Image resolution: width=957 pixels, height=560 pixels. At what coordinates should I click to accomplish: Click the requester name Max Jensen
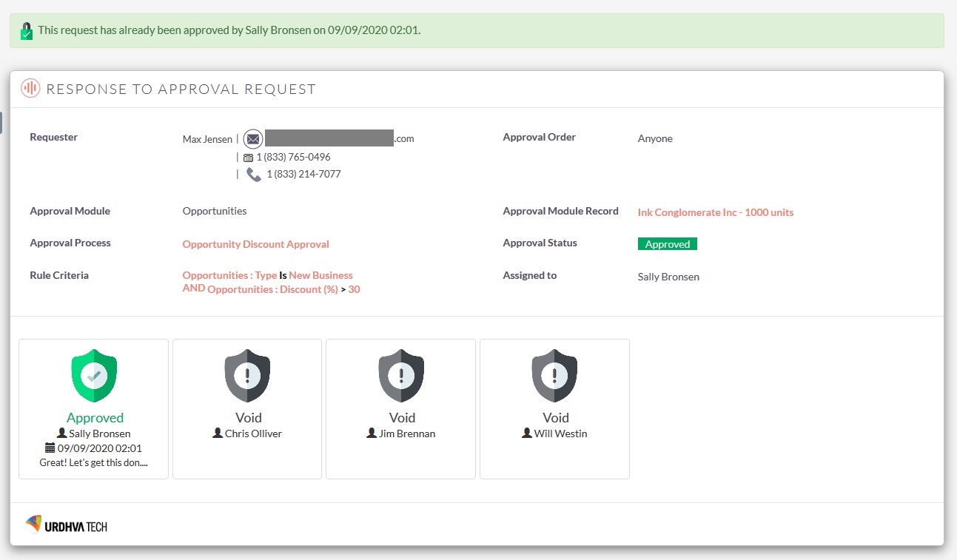[x=207, y=139]
